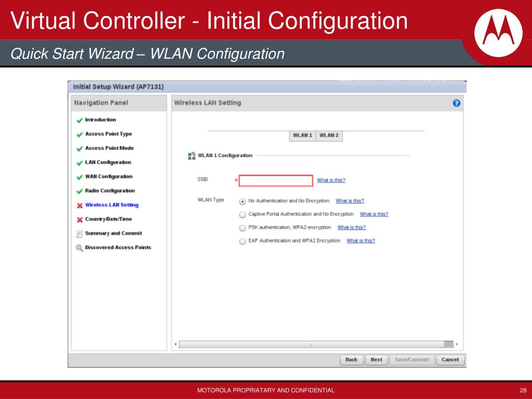Click the horizontal scrollbar right arrow

(457, 344)
